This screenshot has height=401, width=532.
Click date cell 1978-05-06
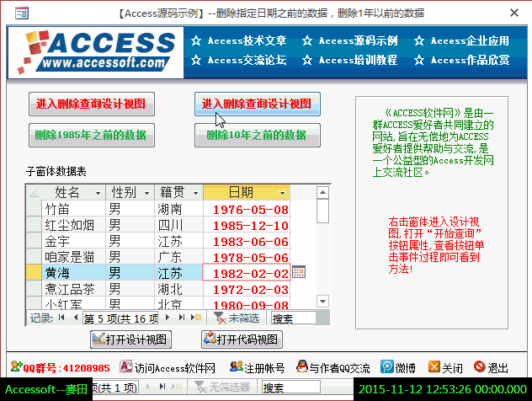[247, 257]
